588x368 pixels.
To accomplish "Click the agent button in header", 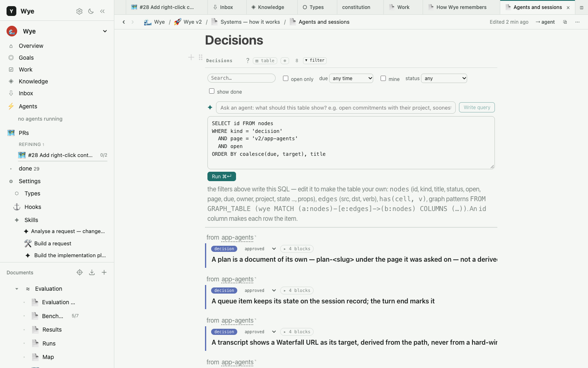I will (545, 22).
